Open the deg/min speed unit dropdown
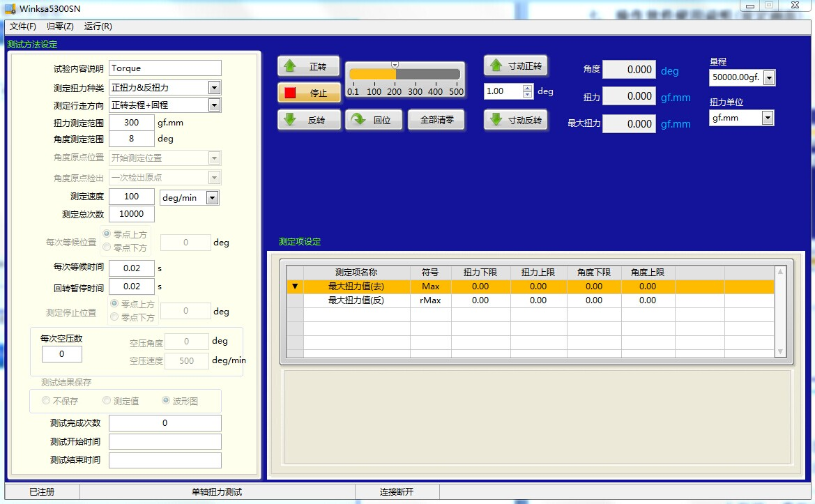This screenshot has height=504, width=815. pyautogui.click(x=212, y=198)
